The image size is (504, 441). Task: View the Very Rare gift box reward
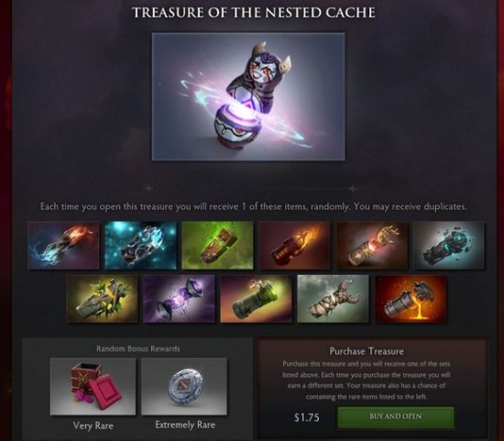(x=93, y=387)
